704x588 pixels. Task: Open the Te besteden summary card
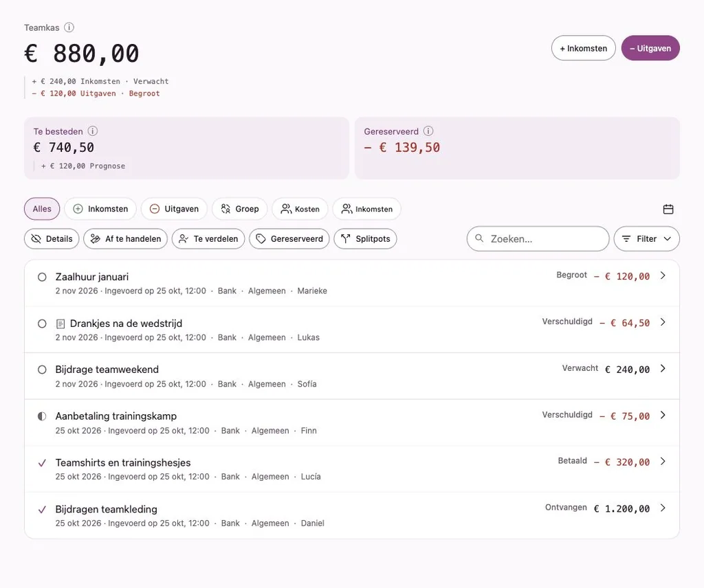tap(186, 148)
